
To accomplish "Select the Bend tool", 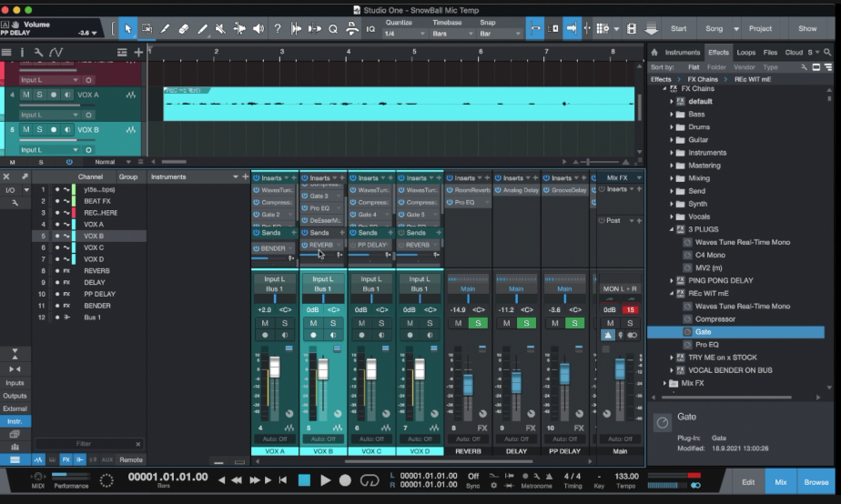I will (239, 28).
